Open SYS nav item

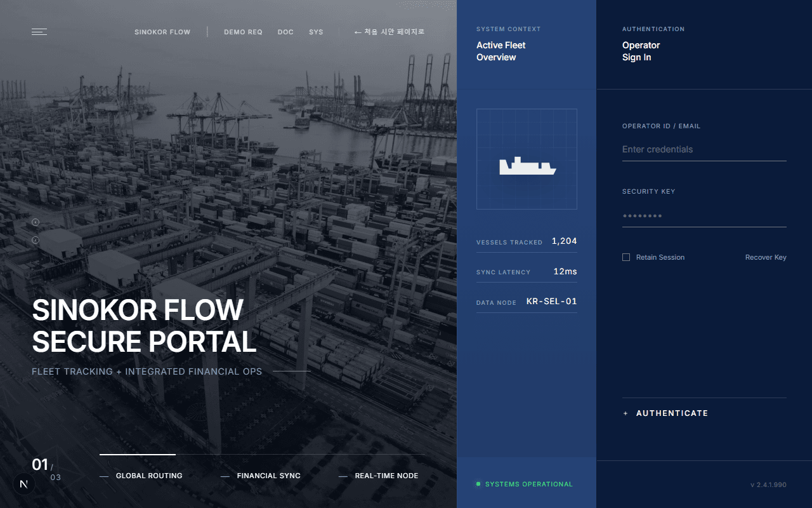pos(316,32)
